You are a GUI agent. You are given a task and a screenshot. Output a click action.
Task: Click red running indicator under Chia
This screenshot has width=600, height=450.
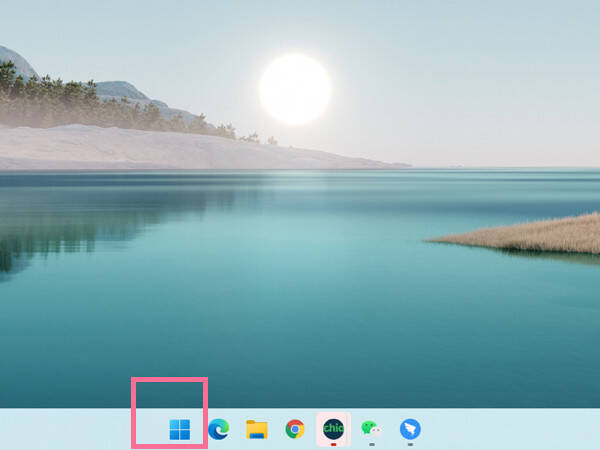click(334, 444)
